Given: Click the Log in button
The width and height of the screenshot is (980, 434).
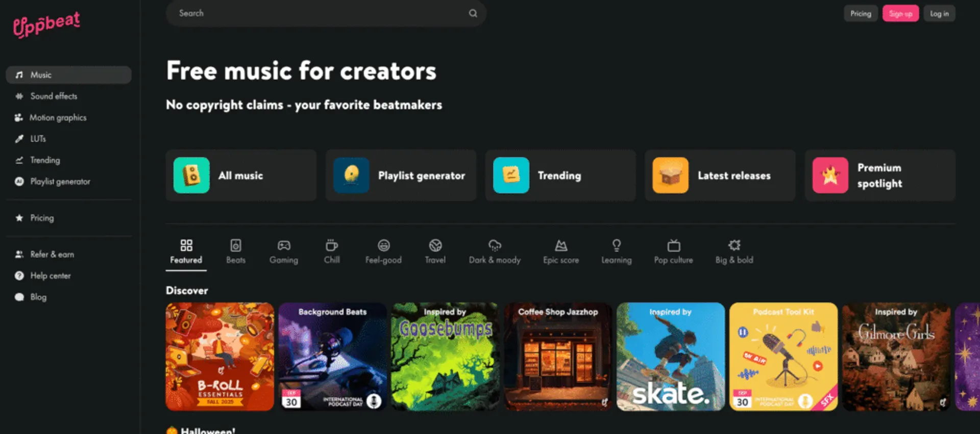Looking at the screenshot, I should (x=939, y=14).
